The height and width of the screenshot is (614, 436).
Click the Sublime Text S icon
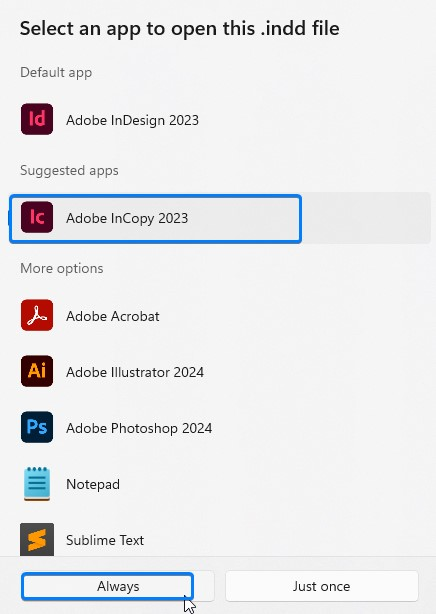[x=37, y=539]
